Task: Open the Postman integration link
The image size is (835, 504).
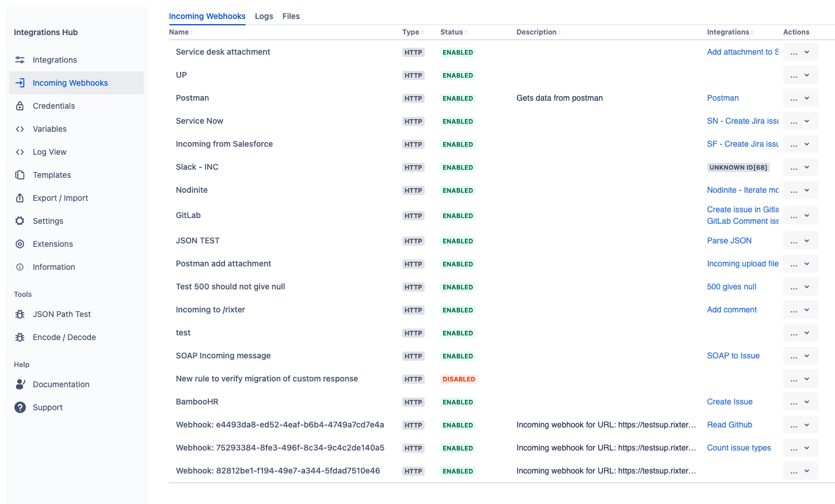Action: click(x=723, y=98)
